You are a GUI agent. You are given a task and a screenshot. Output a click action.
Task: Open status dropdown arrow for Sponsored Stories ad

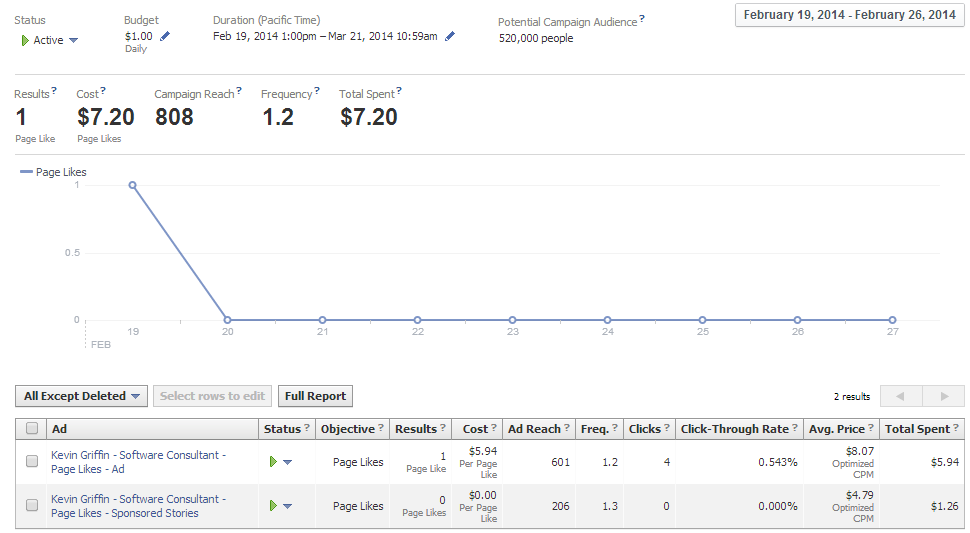pos(288,506)
